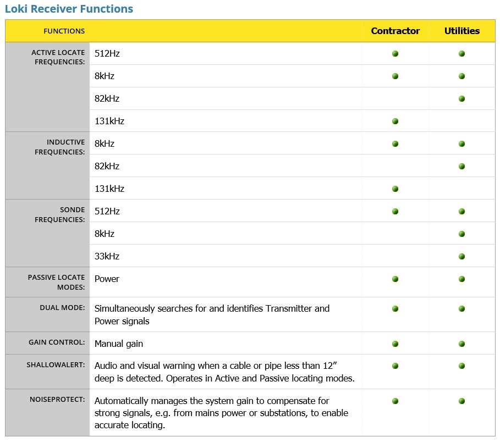The image size is (500, 448).
Task: Select the Utilities dot for Dual Mode
Action: coord(461,309)
